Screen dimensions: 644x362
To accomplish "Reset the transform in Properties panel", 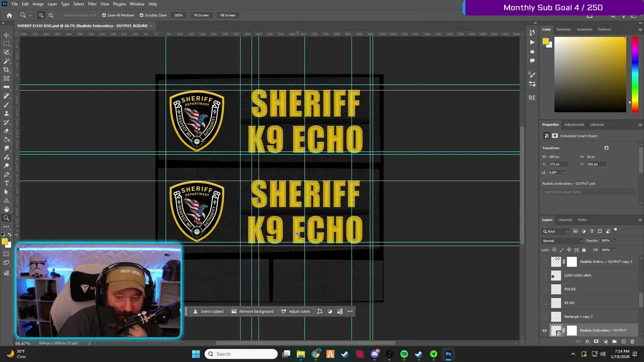I will tap(606, 148).
